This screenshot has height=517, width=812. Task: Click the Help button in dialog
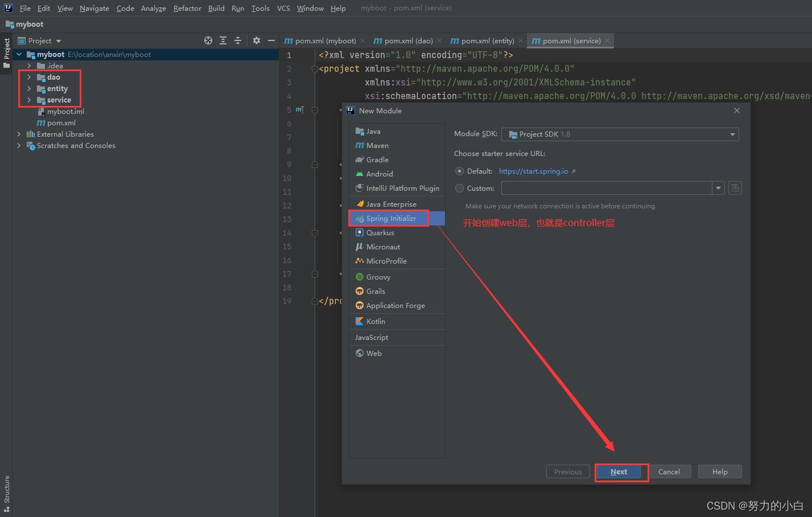click(x=720, y=472)
